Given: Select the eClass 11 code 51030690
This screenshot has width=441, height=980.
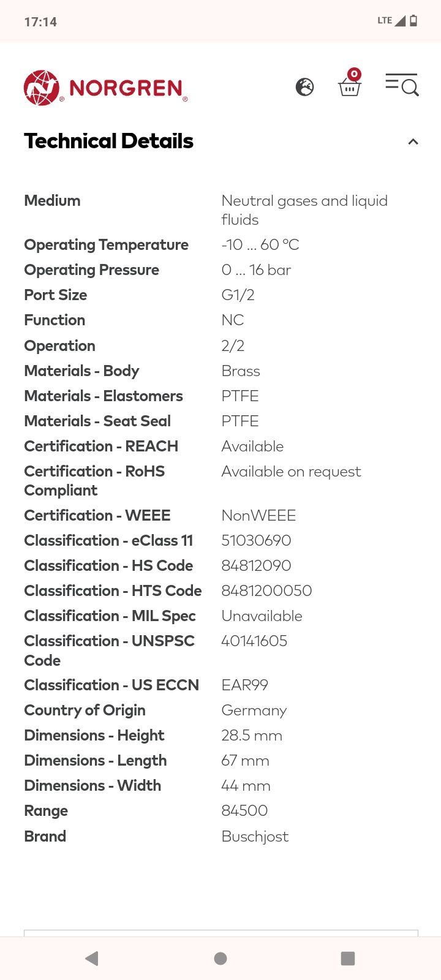Looking at the screenshot, I should [x=256, y=540].
